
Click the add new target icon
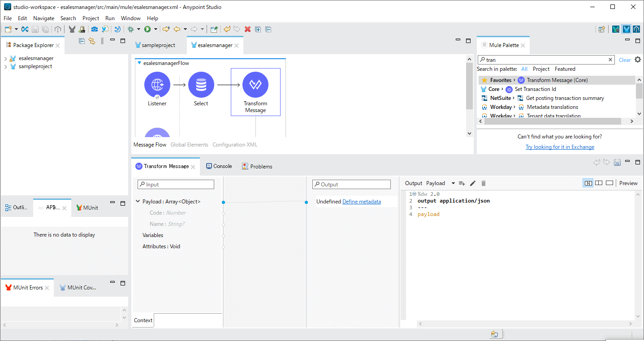pyautogui.click(x=462, y=183)
